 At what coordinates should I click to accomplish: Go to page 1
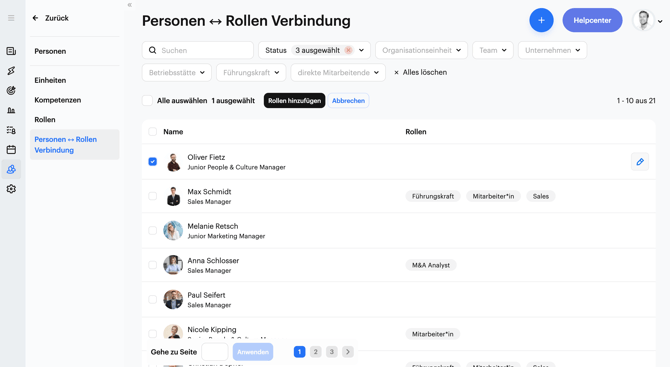(x=300, y=352)
